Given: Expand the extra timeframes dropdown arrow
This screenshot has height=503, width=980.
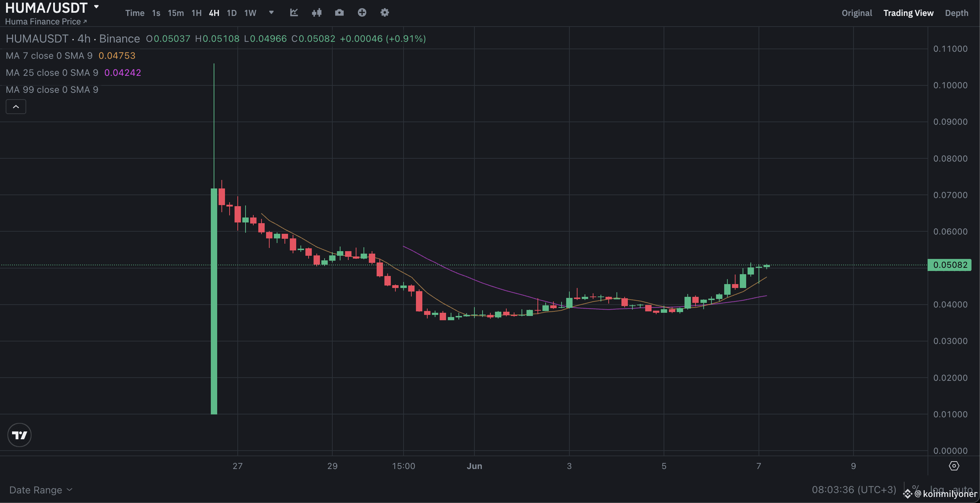Looking at the screenshot, I should [271, 12].
